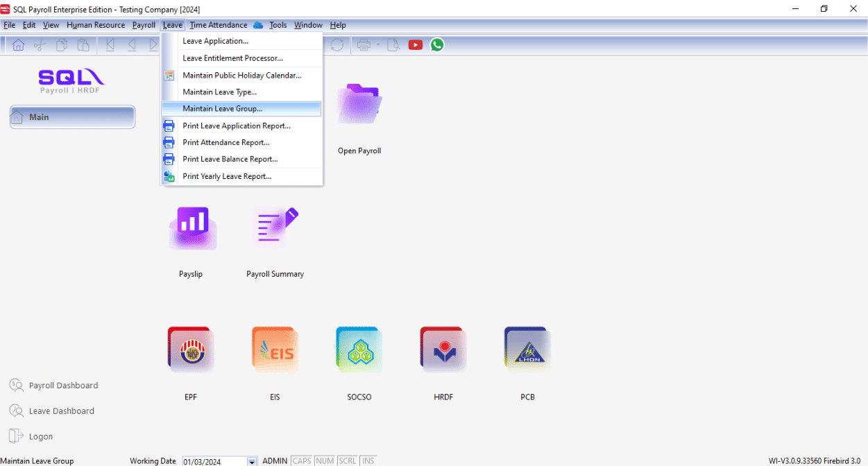The width and height of the screenshot is (868, 466).
Task: Open the YouTube toolbar icon
Action: pyautogui.click(x=416, y=45)
